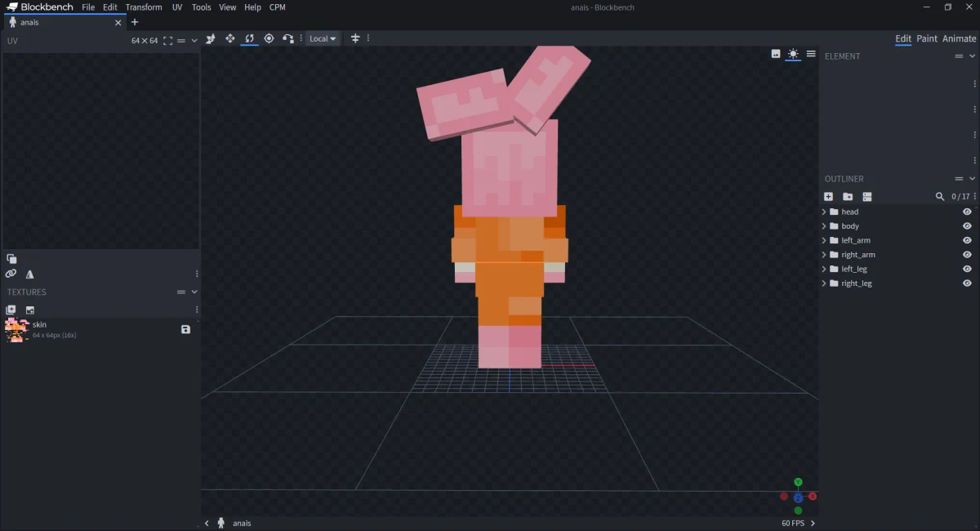Open the Edit menu in menu bar
980x531 pixels.
[x=110, y=7]
